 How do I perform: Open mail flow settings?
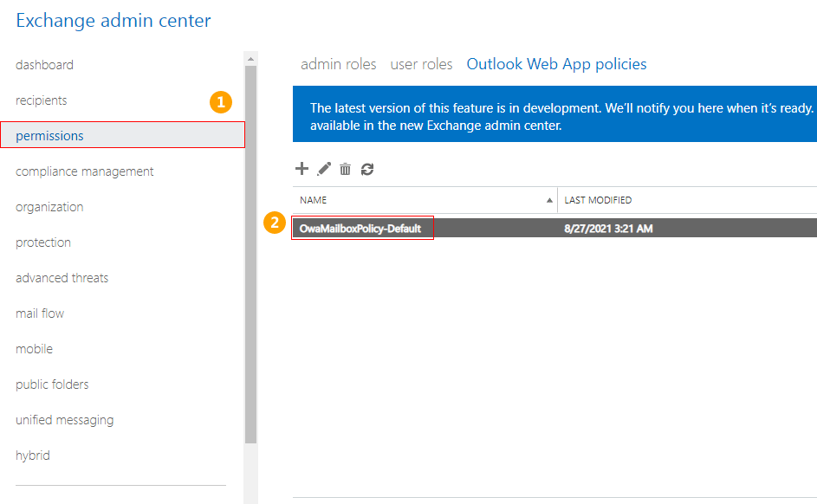(40, 313)
